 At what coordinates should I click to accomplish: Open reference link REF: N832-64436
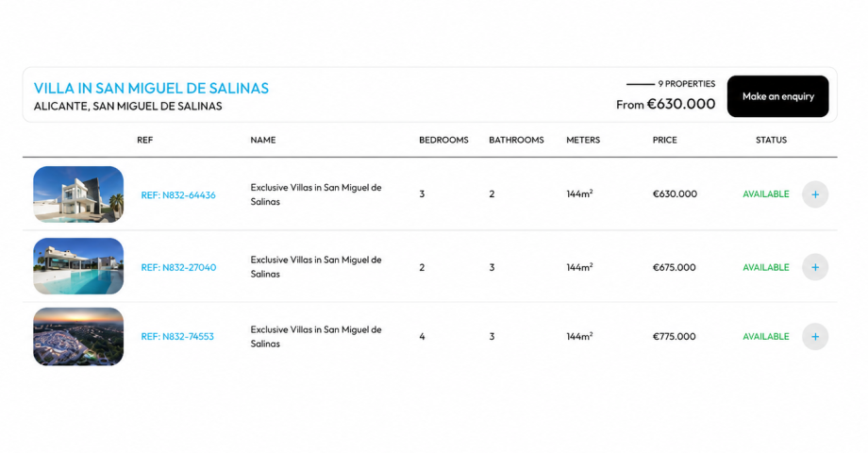coord(178,195)
